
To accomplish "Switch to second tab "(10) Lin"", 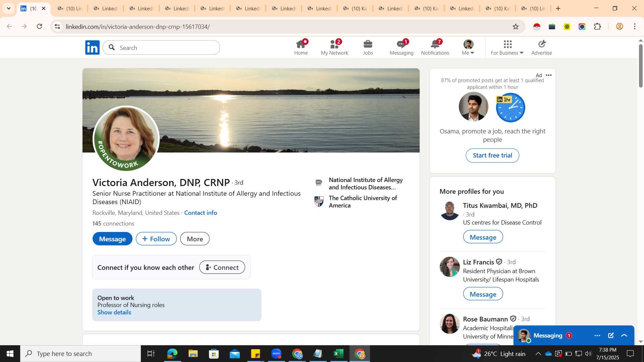I will pyautogui.click(x=69, y=8).
